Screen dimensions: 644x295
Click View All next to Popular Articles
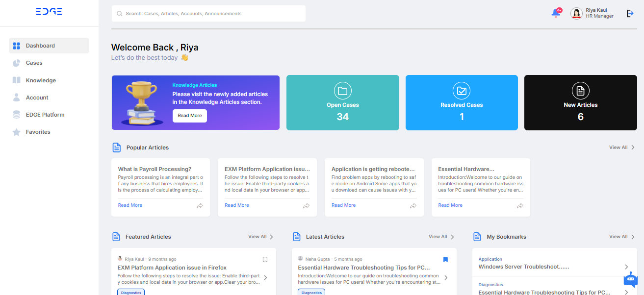tap(619, 147)
